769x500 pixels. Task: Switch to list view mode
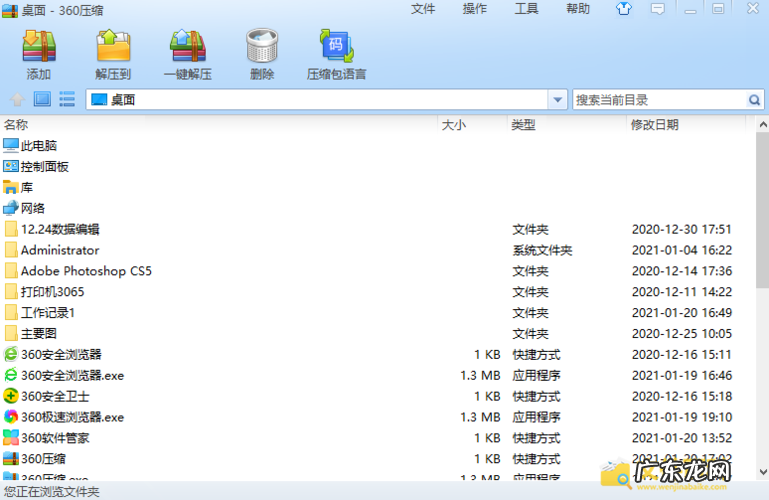(67, 99)
